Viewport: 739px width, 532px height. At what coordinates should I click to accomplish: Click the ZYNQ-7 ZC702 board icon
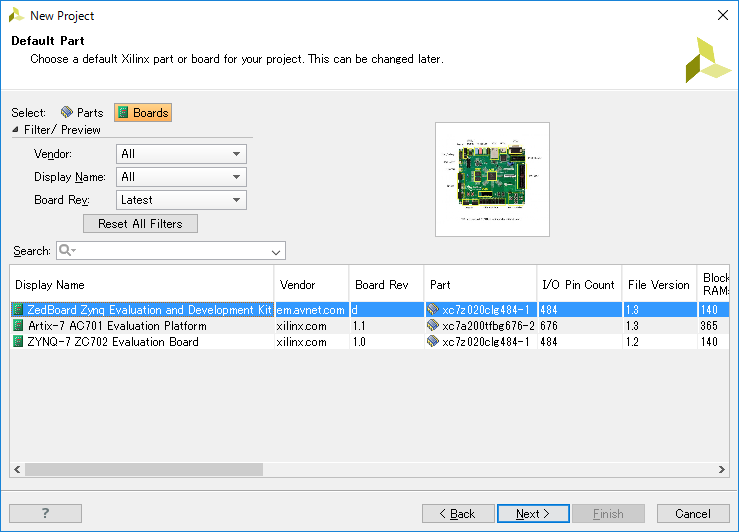[18, 342]
